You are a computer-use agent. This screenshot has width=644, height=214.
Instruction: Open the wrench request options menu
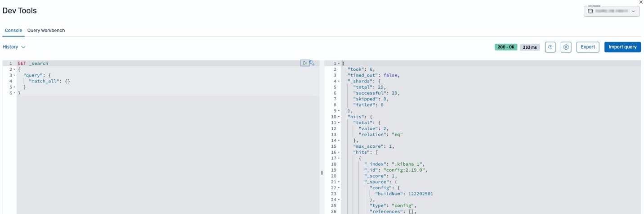click(312, 63)
